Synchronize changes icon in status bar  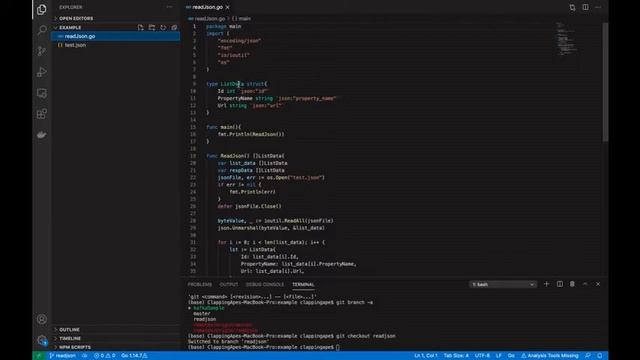click(84, 356)
